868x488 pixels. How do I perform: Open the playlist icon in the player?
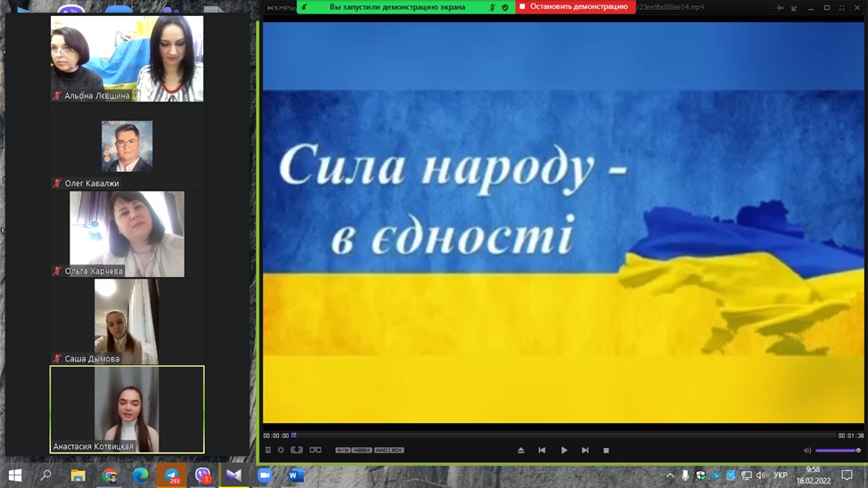pos(268,451)
